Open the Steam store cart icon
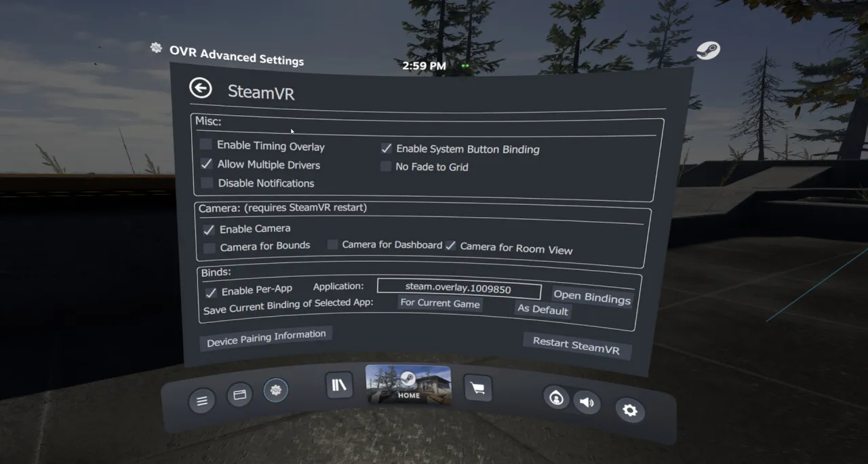 pos(477,388)
